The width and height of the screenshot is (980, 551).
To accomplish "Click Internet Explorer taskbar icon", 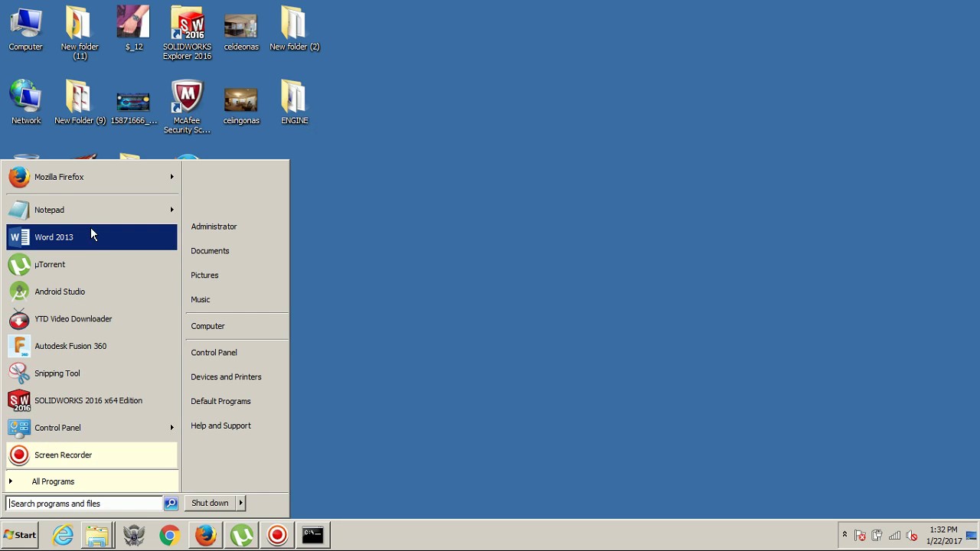I will 63,535.
